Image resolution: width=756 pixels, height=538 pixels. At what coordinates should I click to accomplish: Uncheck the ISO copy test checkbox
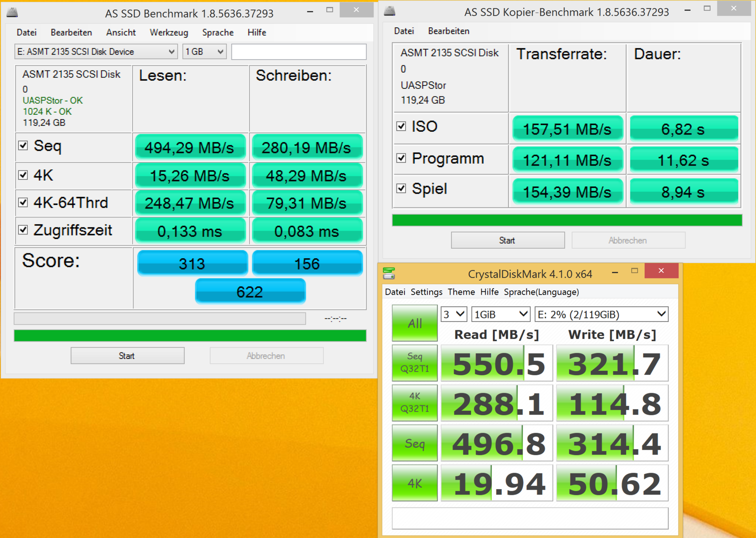point(401,126)
